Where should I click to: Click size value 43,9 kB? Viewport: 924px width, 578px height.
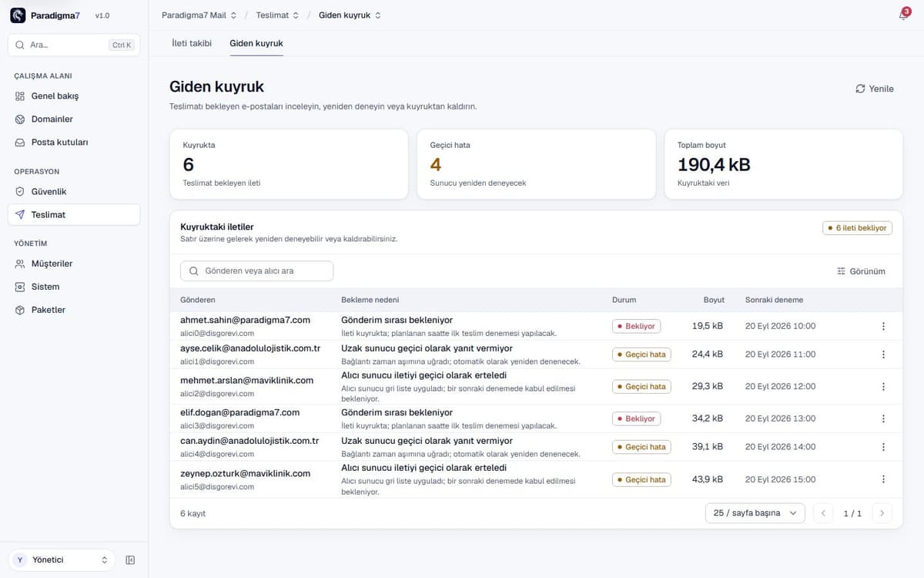[x=708, y=479]
